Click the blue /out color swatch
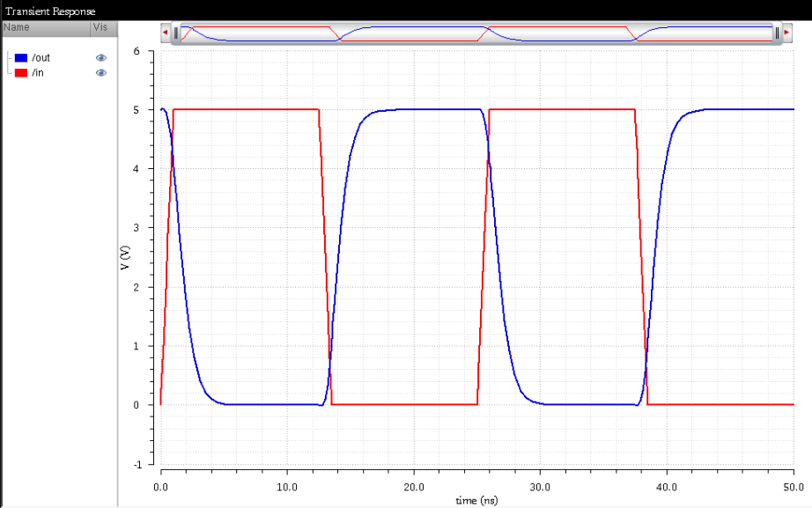This screenshot has height=508, width=812. tap(21, 58)
